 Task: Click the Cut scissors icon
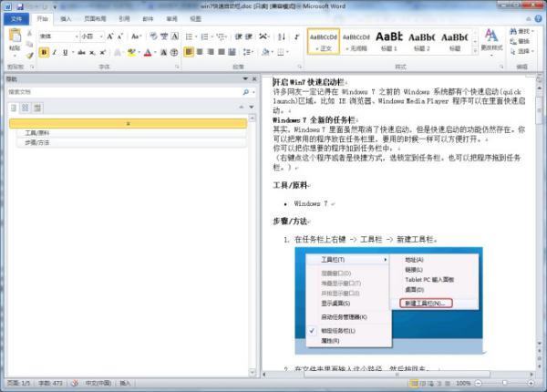tap(30, 34)
